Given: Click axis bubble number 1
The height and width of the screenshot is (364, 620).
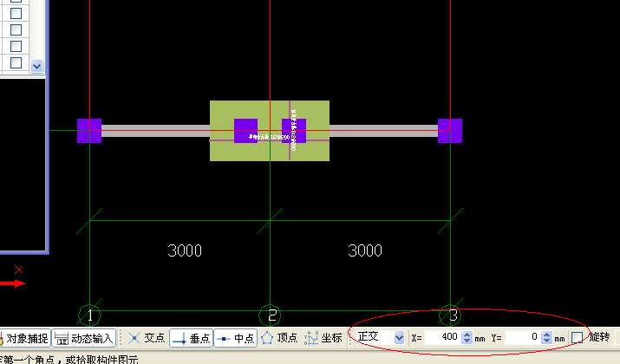Looking at the screenshot, I should tap(90, 315).
